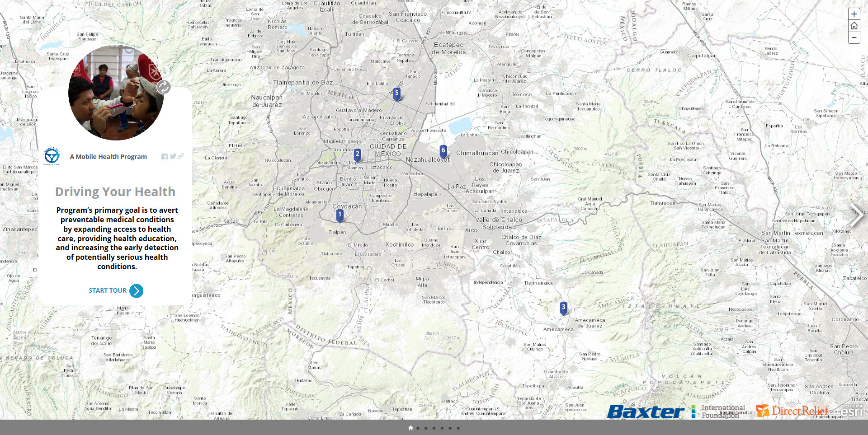
Task: Jump to last dot in bottom navigation
Action: click(458, 428)
